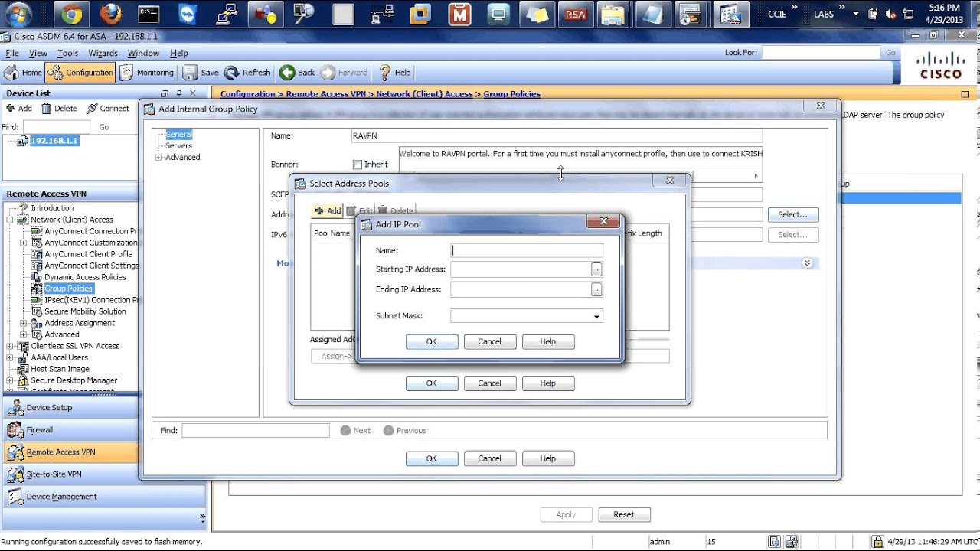
Task: Click the Home toolbar icon
Action: click(x=23, y=73)
